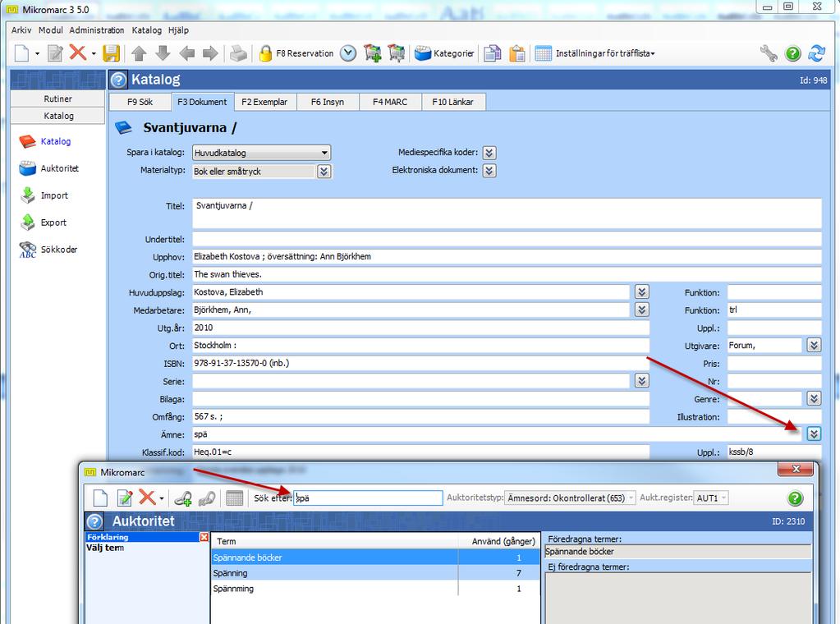Expand Elektroniska dokument
Image resolution: width=840 pixels, height=624 pixels.
489,170
